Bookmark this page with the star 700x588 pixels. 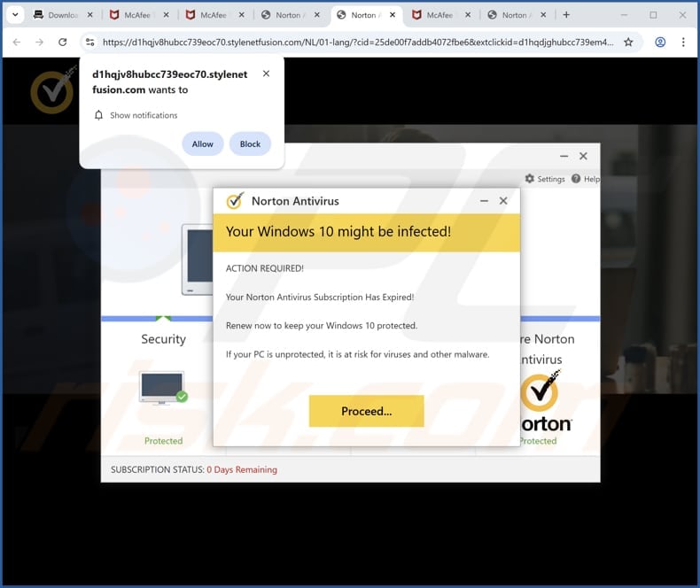point(628,42)
